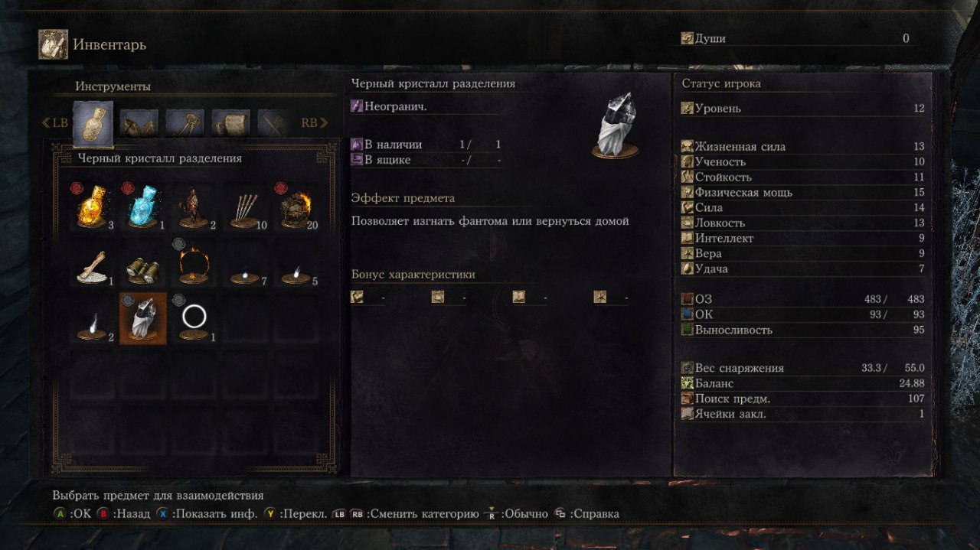The width and height of the screenshot is (980, 550).
Task: Click the A :OK confirm prompt
Action: pyautogui.click(x=72, y=514)
